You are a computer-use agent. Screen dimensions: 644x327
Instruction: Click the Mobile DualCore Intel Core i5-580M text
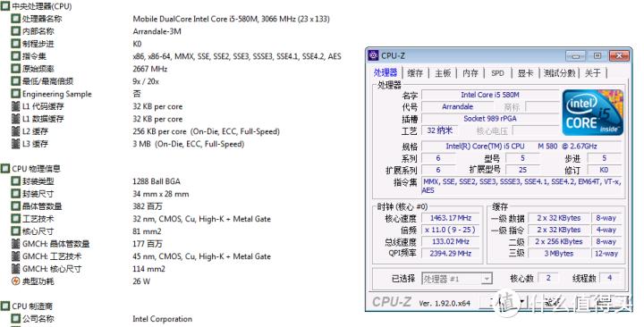pyautogui.click(x=232, y=19)
